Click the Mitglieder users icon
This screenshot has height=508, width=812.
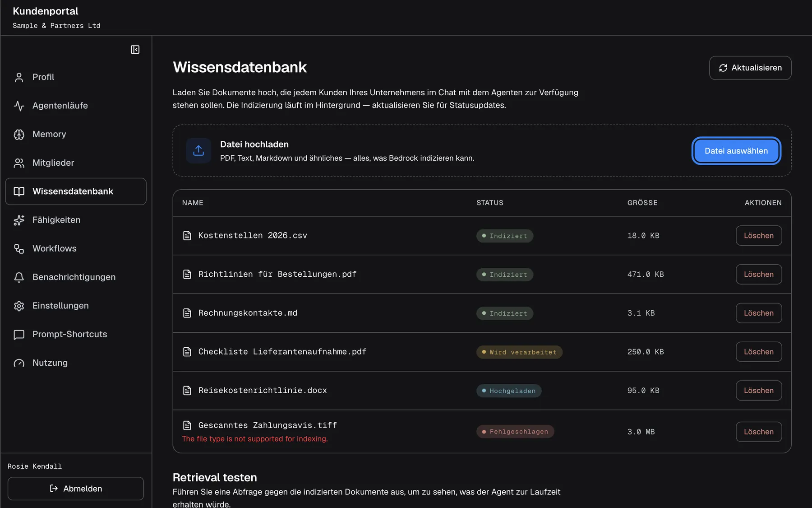19,163
